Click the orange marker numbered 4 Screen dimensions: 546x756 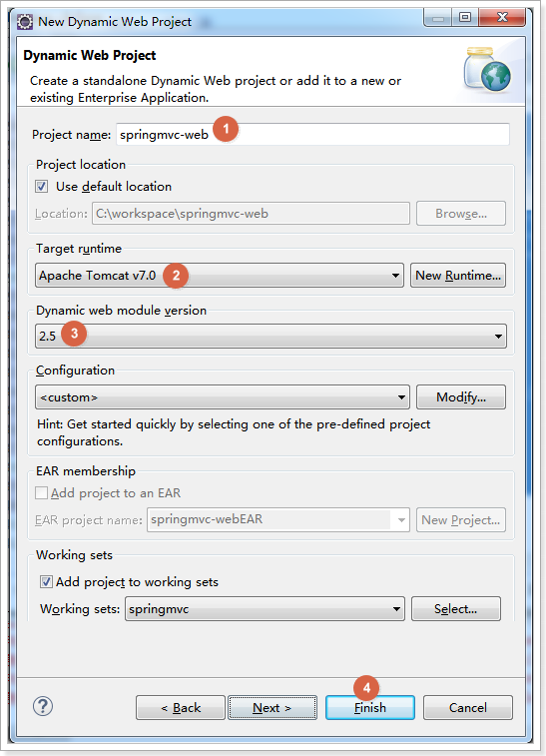(x=366, y=687)
